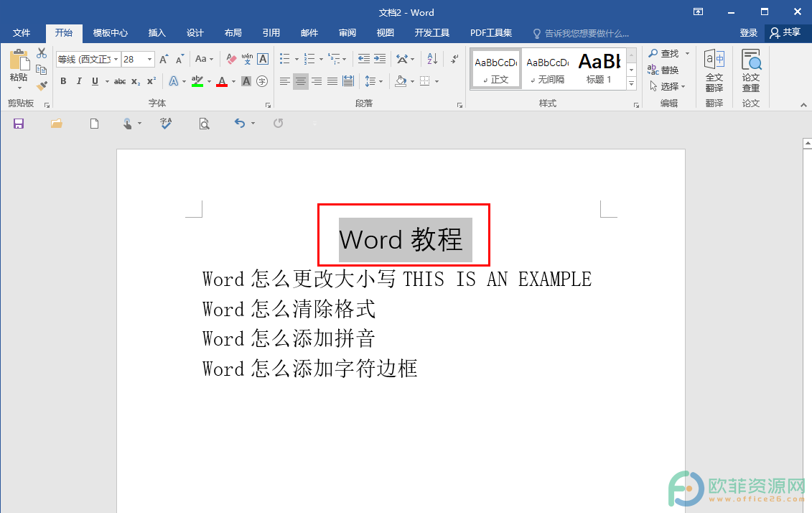Image resolution: width=812 pixels, height=513 pixels.
Task: Click the 登录 (Sign in) link
Action: tap(749, 33)
